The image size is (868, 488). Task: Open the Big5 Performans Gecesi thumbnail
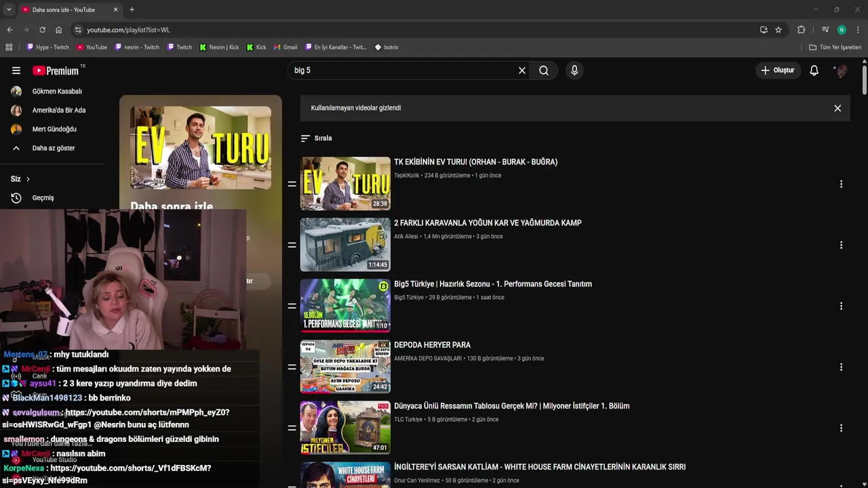(345, 306)
